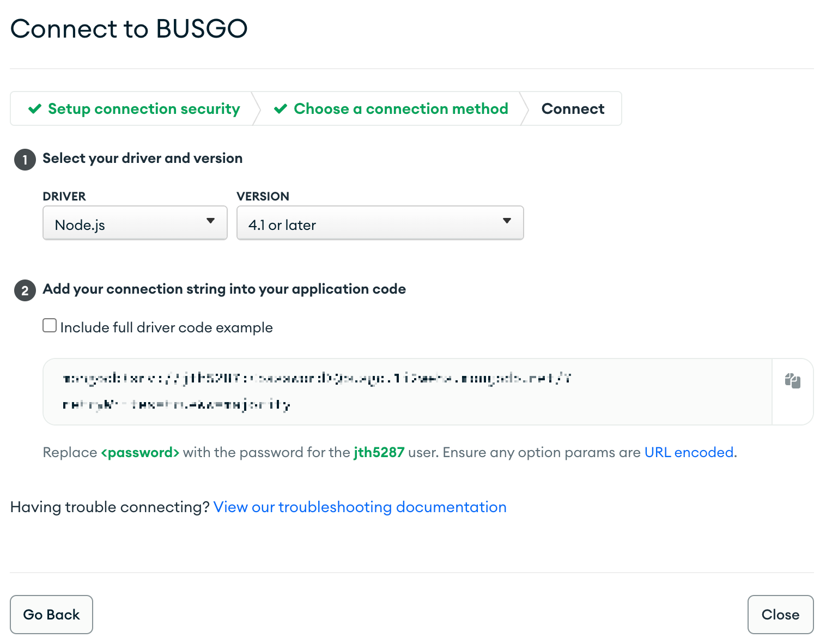Click the Go Back button
The width and height of the screenshot is (826, 644).
click(52, 615)
